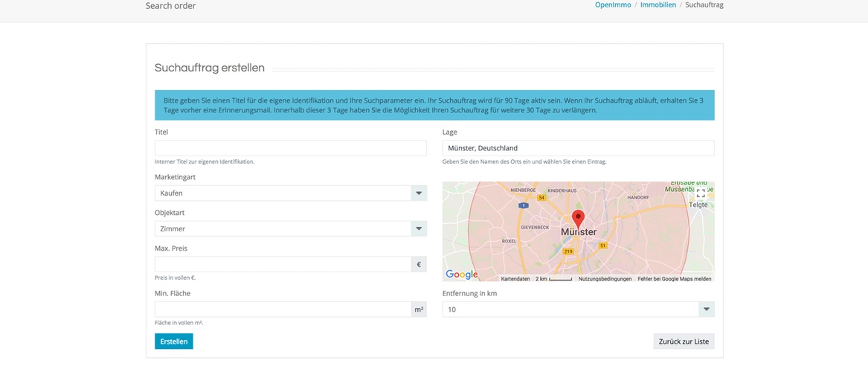Navigate to Immobilien breadcrumb link
868x372 pixels.
(x=658, y=5)
